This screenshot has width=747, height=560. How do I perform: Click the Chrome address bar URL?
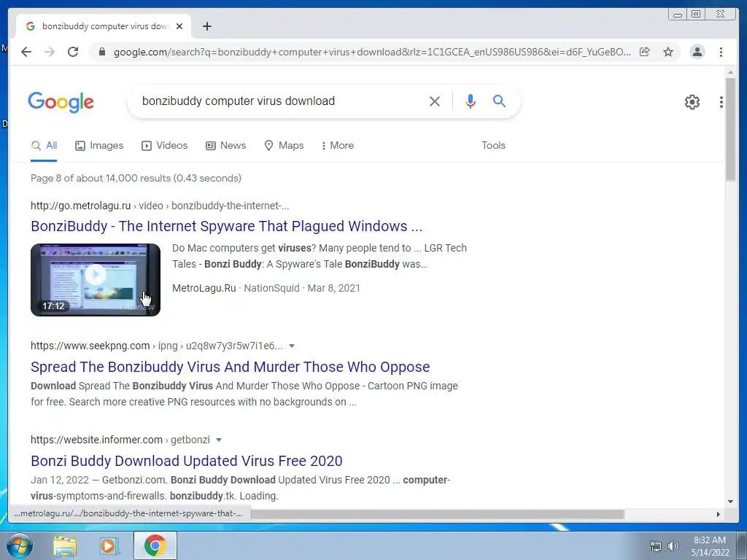pos(371,52)
